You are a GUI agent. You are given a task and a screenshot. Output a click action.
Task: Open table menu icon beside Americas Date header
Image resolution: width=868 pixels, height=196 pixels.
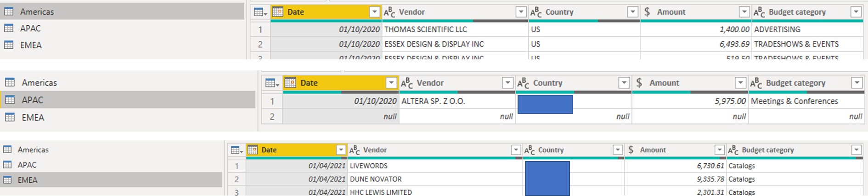tap(260, 12)
